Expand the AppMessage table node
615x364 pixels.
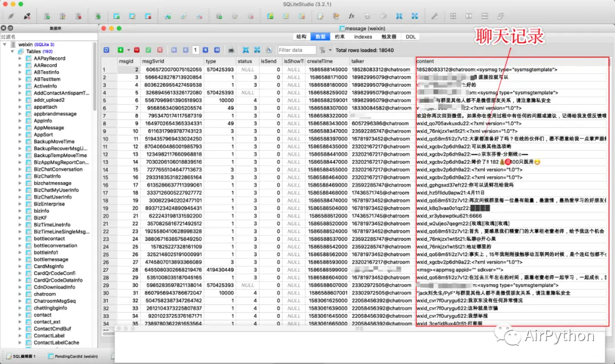pos(20,128)
